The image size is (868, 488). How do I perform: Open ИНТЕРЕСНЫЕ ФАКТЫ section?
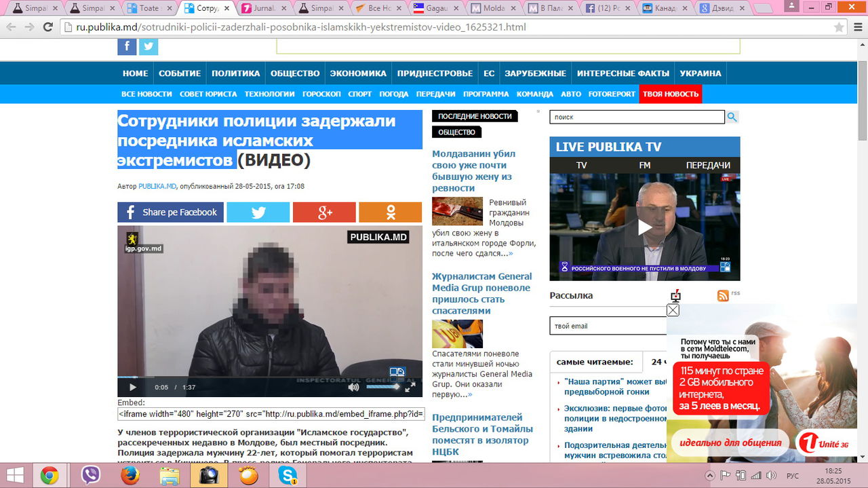point(623,73)
